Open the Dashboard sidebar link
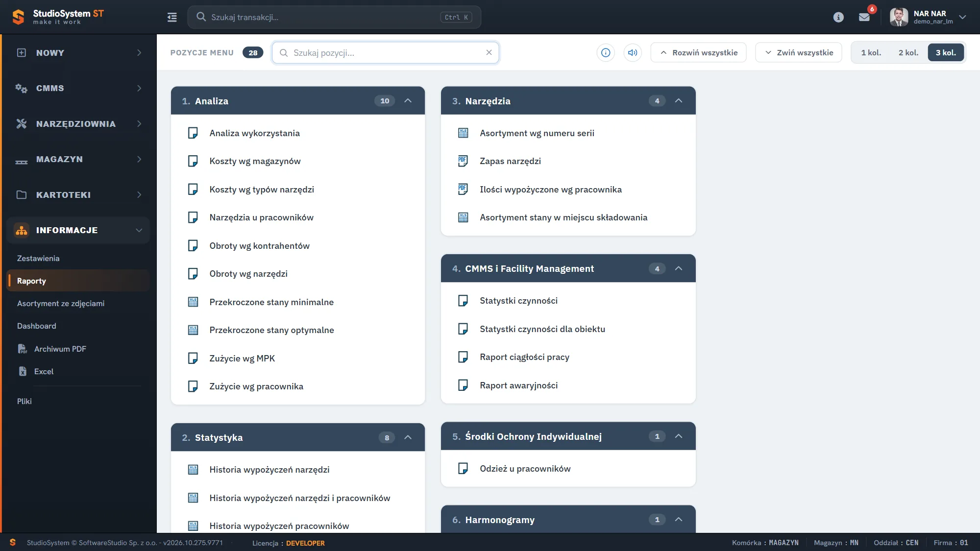The width and height of the screenshot is (980, 551). click(37, 326)
